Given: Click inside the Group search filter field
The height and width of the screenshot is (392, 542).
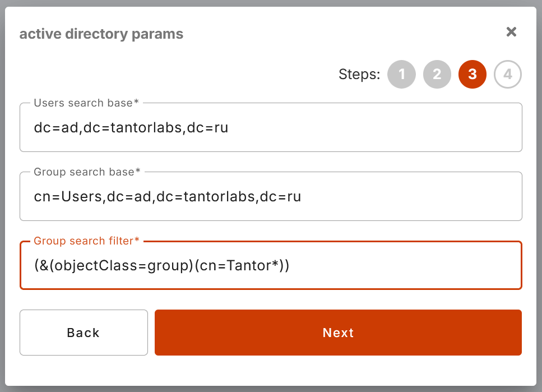Looking at the screenshot, I should pyautogui.click(x=271, y=265).
